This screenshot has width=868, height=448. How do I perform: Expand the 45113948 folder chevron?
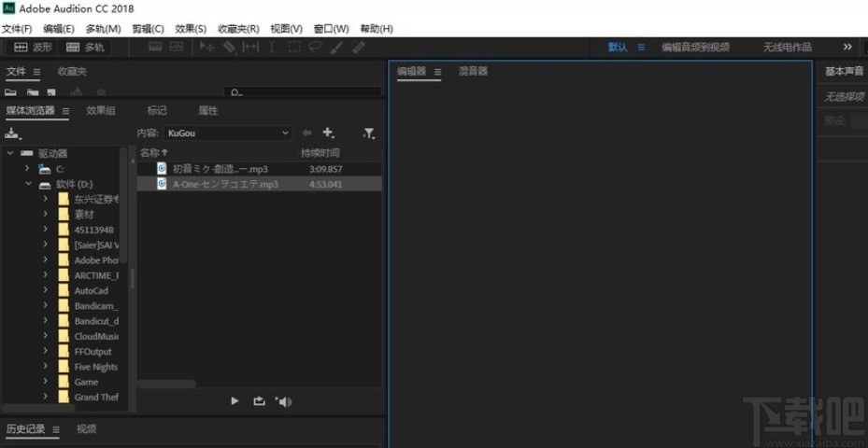coord(46,230)
